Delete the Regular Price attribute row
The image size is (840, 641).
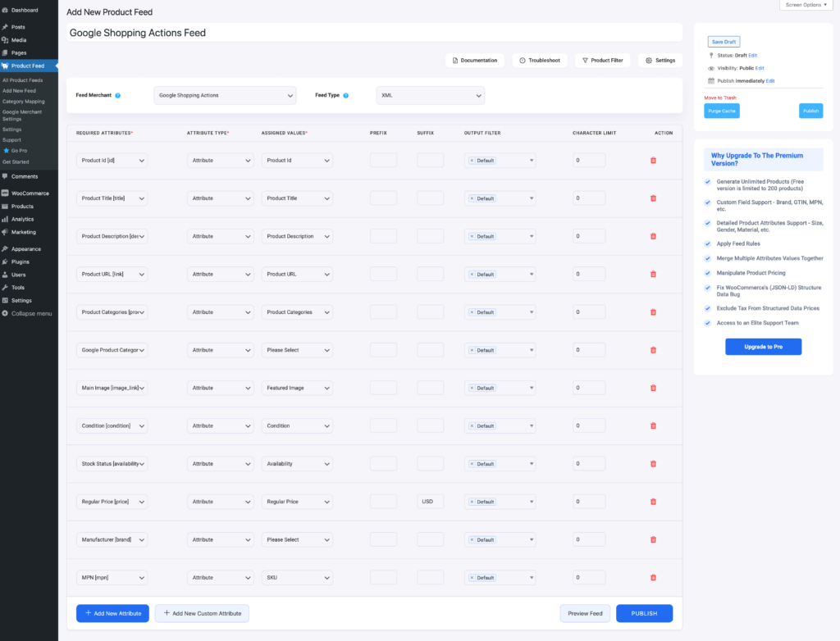pyautogui.click(x=653, y=502)
